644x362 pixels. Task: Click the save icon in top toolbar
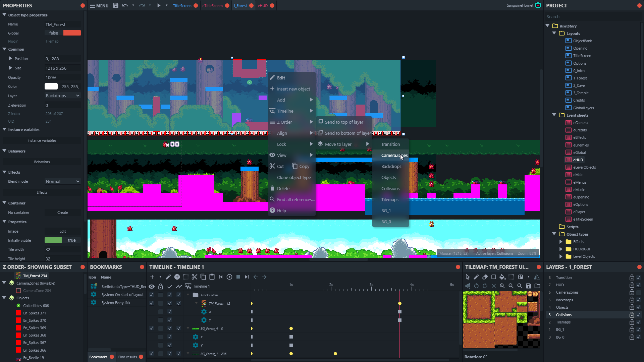coord(115,5)
